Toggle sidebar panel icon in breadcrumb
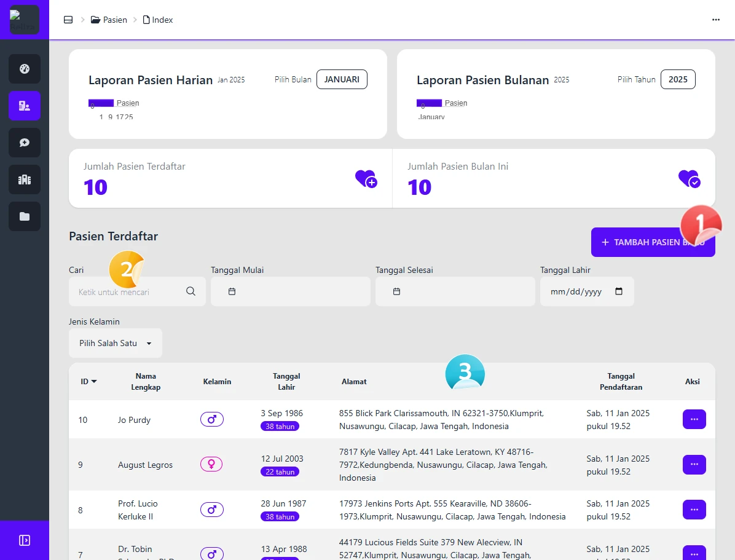 68,20
